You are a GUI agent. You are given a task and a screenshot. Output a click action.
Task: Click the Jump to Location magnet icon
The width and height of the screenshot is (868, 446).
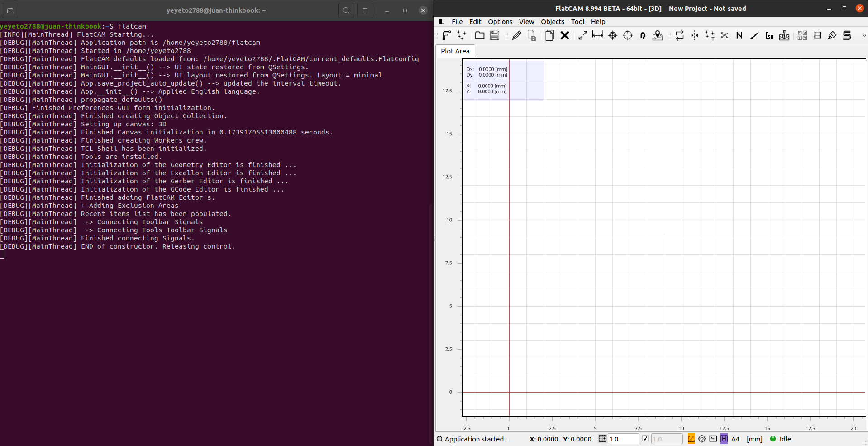coord(643,35)
